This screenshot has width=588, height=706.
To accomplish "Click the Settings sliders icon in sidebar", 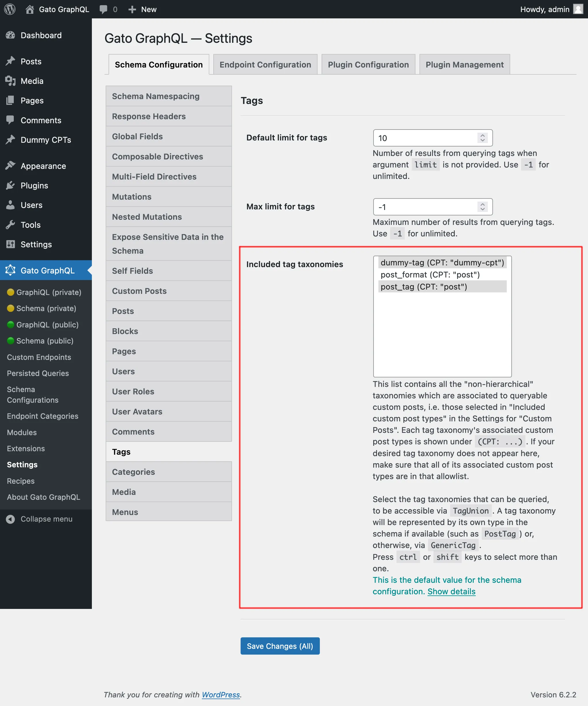I will 10,244.
